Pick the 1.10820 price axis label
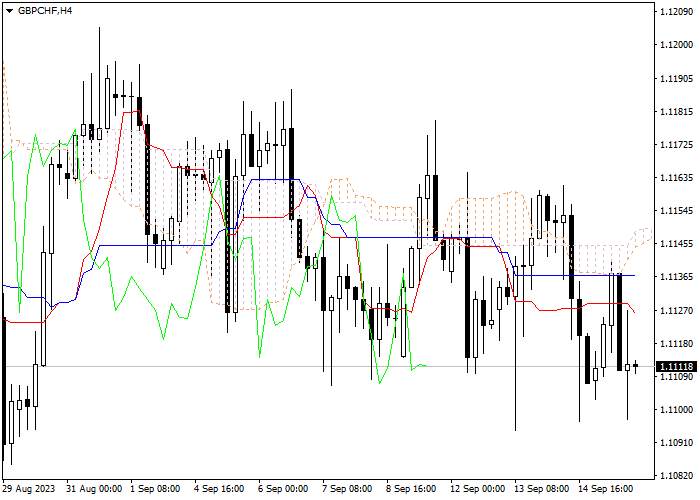The height and width of the screenshot is (500, 700). pyautogui.click(x=677, y=476)
